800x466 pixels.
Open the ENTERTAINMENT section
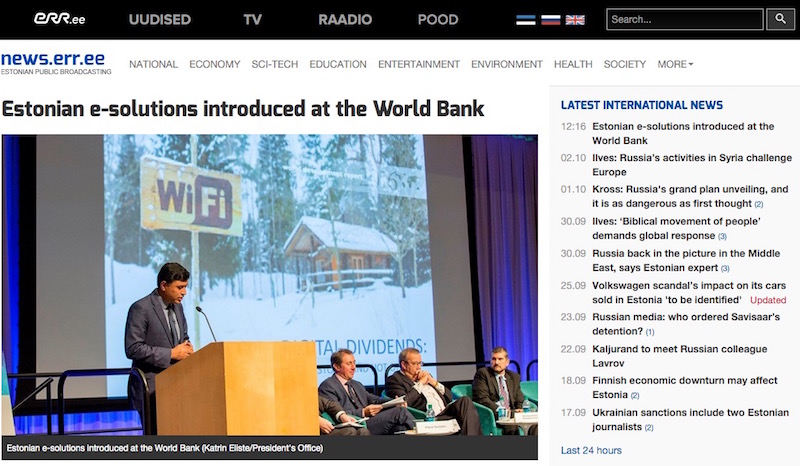click(419, 64)
